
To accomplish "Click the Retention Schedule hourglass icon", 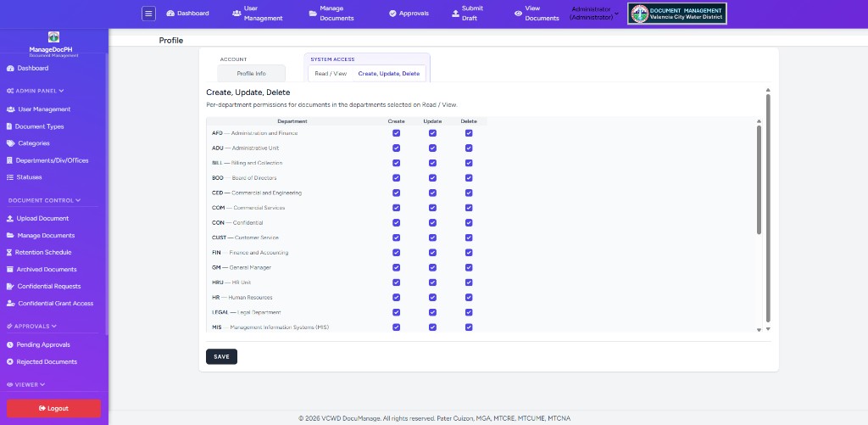I will click(9, 252).
